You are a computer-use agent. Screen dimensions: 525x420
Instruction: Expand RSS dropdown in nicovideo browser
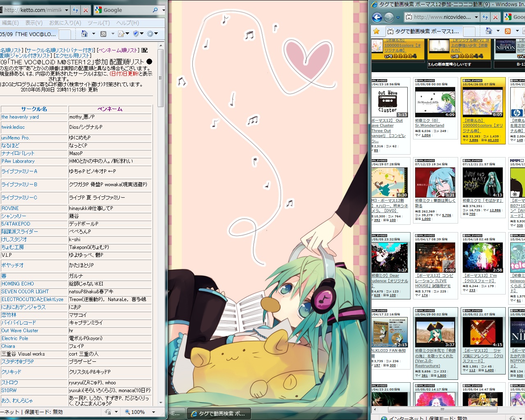pos(517,31)
